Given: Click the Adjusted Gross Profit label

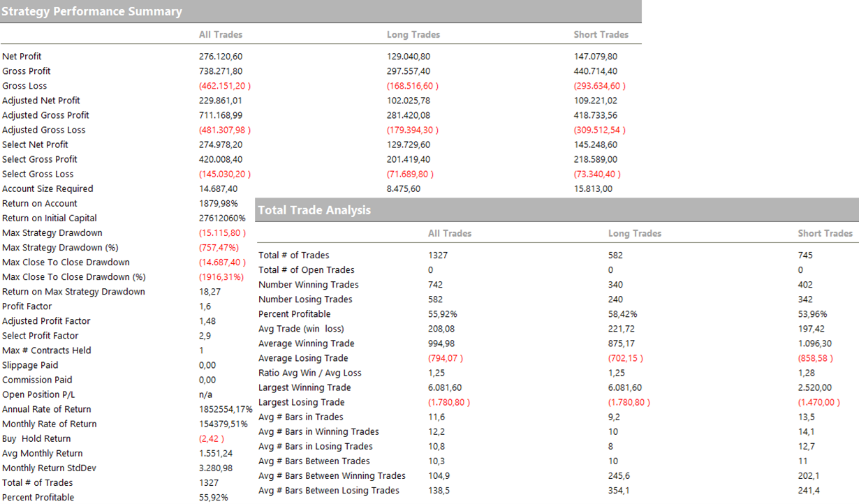Looking at the screenshot, I should (x=45, y=115).
